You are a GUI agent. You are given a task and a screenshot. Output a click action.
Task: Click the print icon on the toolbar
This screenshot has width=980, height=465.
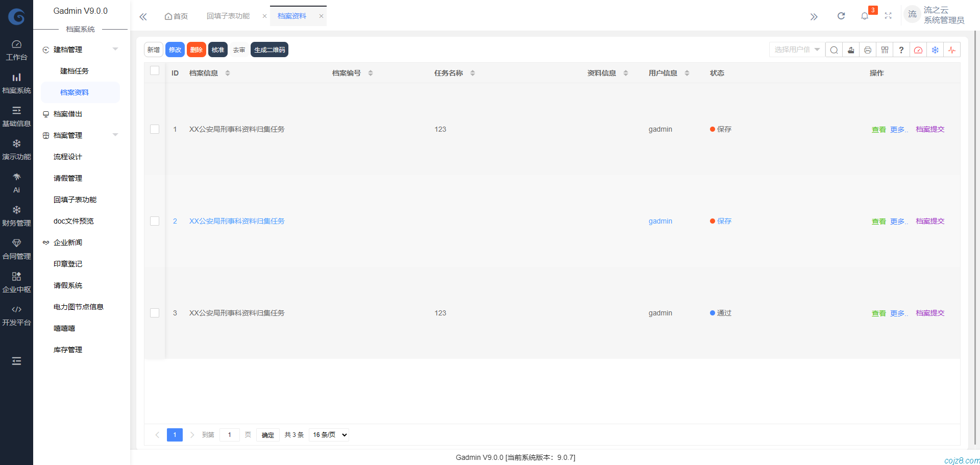(x=868, y=50)
